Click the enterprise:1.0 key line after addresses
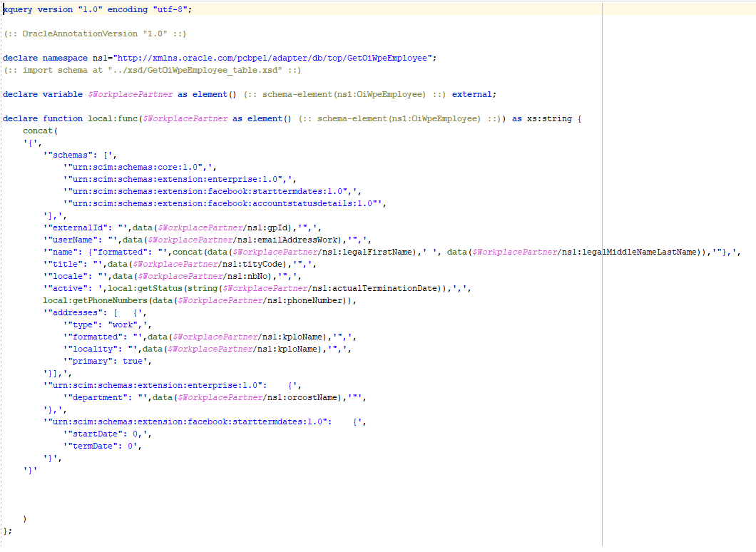Viewport: 756px width, 552px height. 172,386
